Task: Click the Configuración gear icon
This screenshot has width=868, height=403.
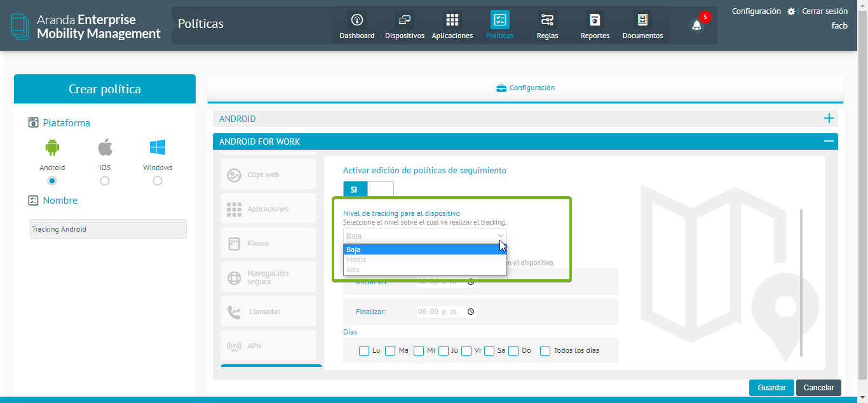Action: [x=791, y=11]
